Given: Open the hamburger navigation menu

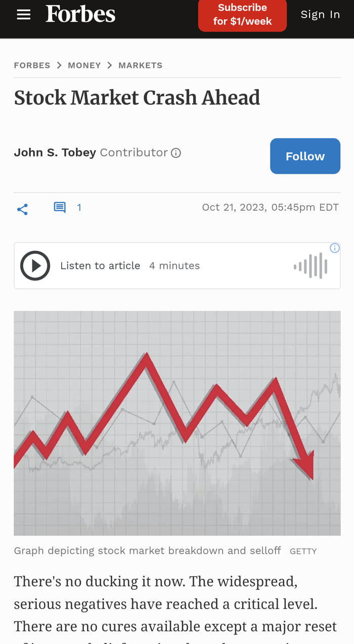Looking at the screenshot, I should pos(24,15).
